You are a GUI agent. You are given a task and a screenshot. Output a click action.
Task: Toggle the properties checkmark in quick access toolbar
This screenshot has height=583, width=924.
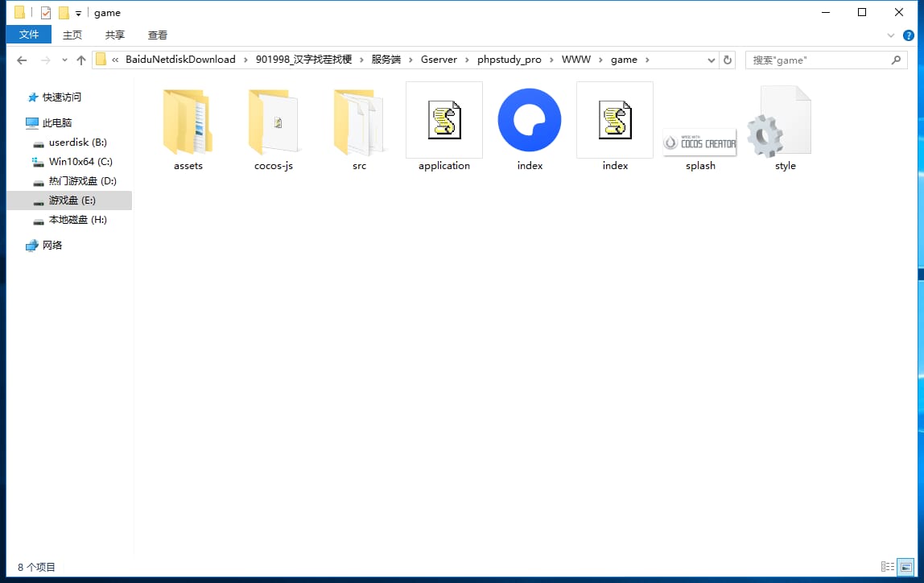(x=46, y=13)
